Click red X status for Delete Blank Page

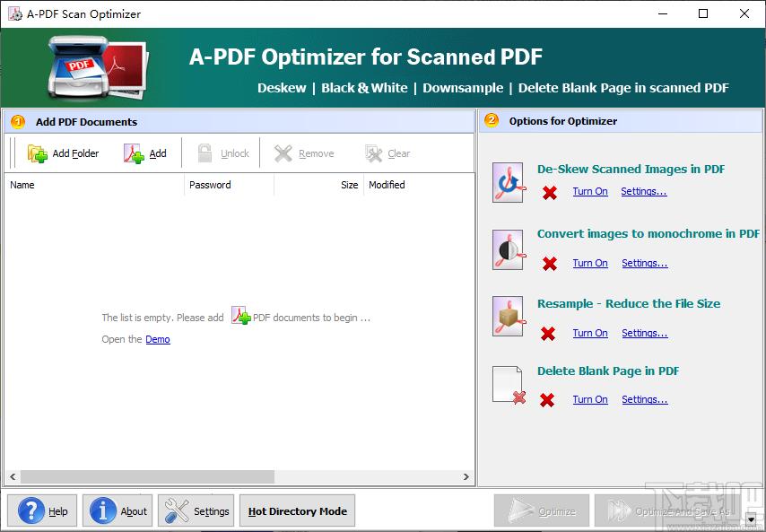(547, 400)
